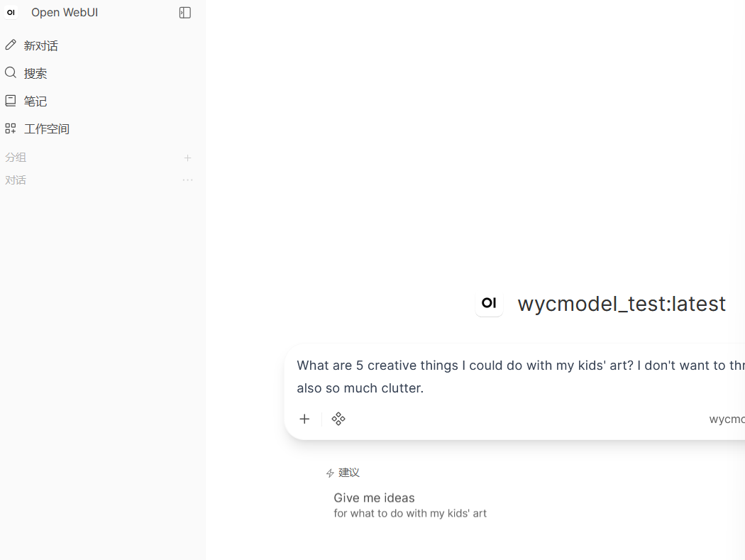This screenshot has width=745, height=560.
Task: Click the 'for what to do with my kids' art' text
Action: (410, 513)
